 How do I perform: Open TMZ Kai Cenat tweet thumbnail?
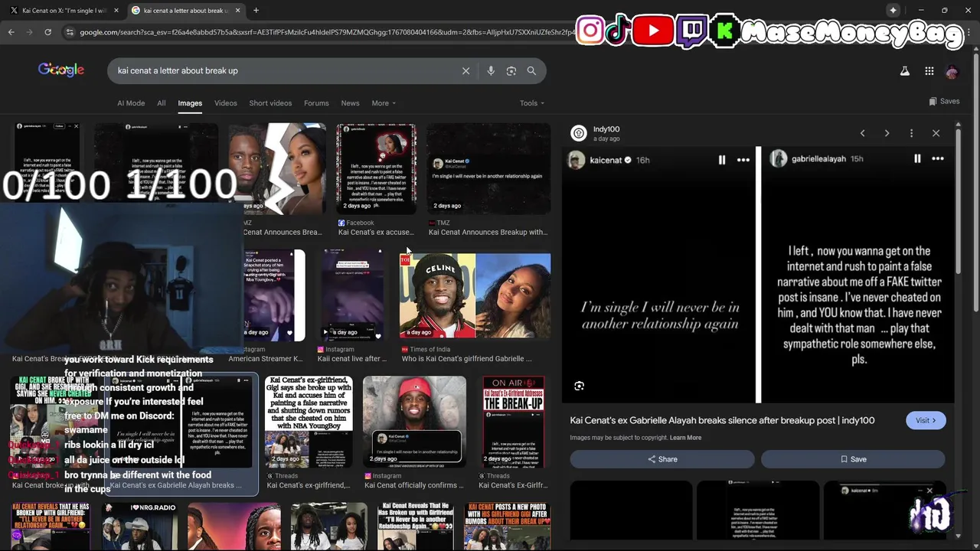tap(488, 168)
